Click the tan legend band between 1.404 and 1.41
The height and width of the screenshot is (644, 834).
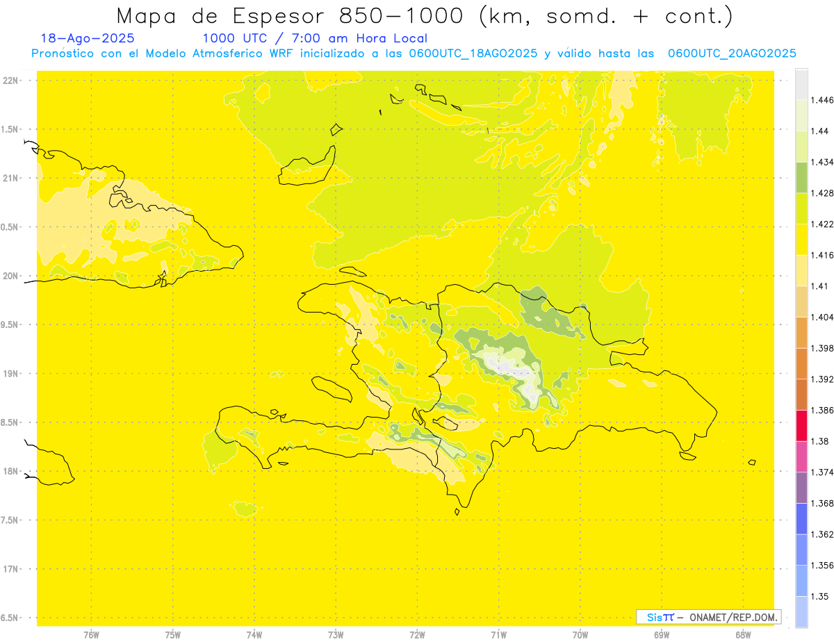click(801, 302)
